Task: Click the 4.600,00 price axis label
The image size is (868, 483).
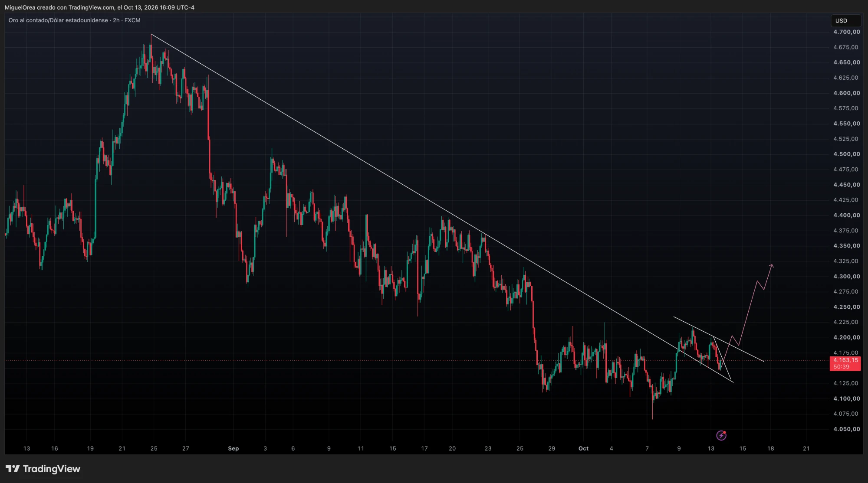Action: [x=846, y=93]
